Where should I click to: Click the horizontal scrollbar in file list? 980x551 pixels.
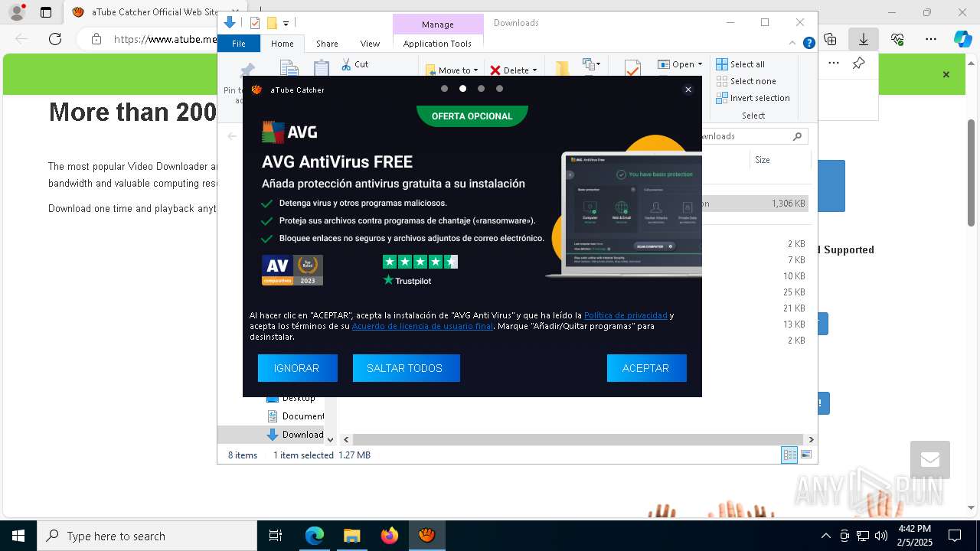579,439
